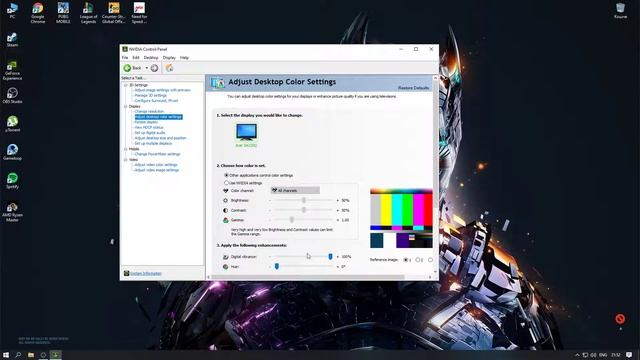Open Configure Surround, PhysX task
The height and width of the screenshot is (360, 640).
(x=156, y=100)
